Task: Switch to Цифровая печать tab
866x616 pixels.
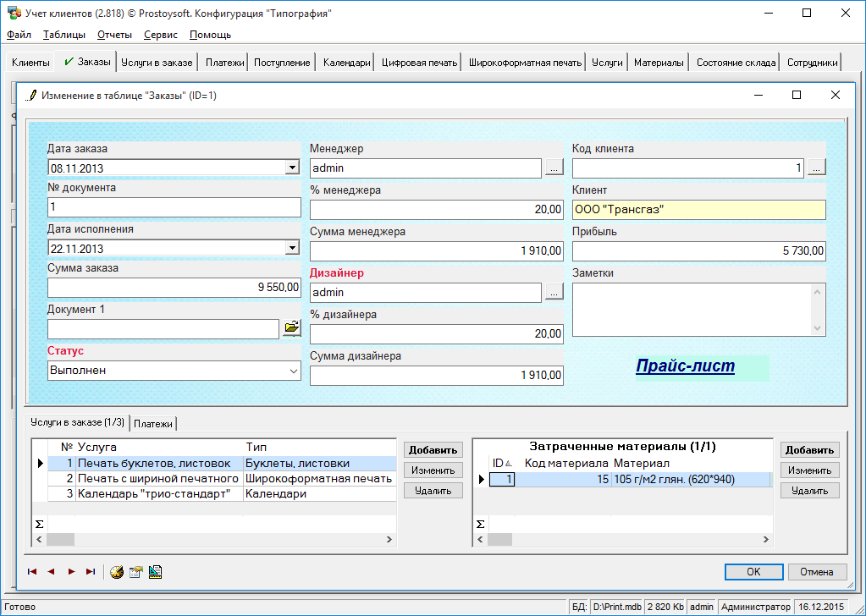Action: [420, 63]
